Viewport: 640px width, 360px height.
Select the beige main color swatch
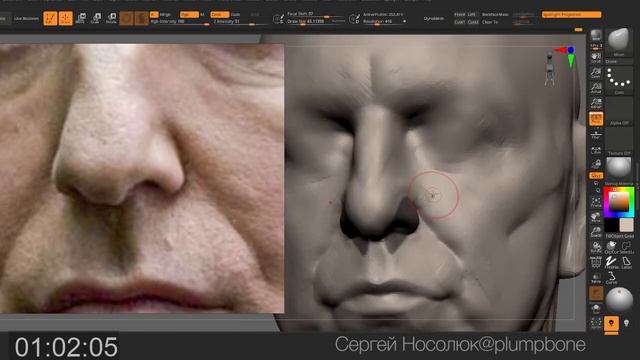pos(627,225)
